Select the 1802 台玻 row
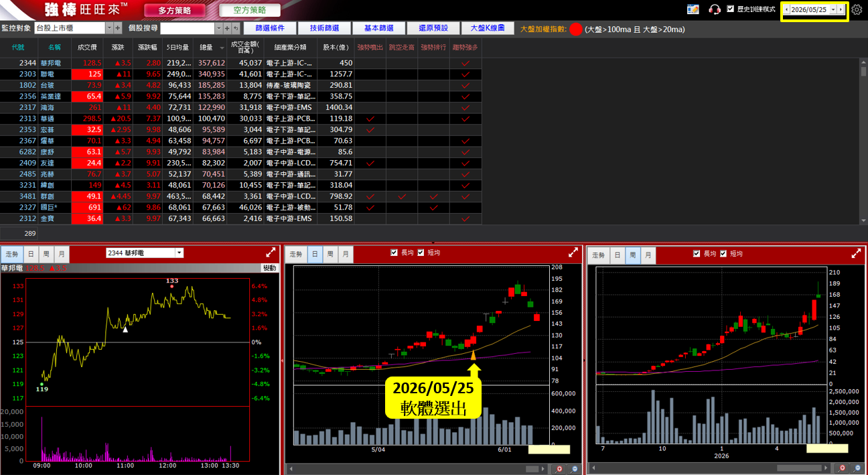 click(x=241, y=85)
